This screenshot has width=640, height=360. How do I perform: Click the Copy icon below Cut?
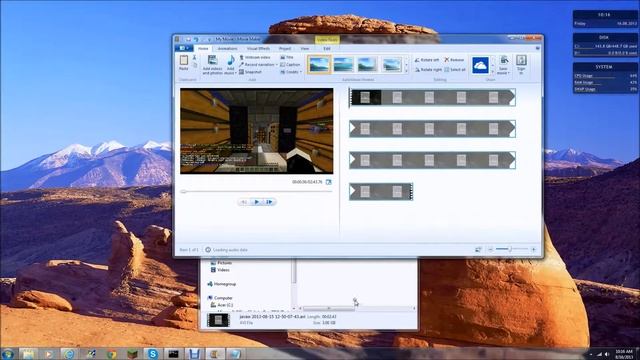(194, 65)
